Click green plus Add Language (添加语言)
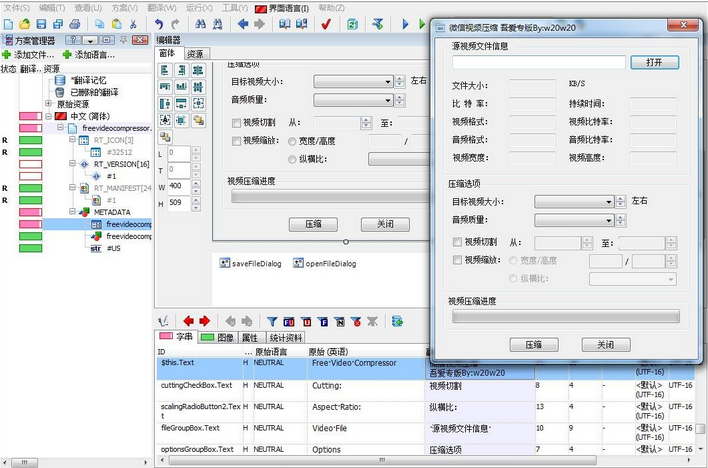This screenshot has width=708, height=468. (x=88, y=55)
